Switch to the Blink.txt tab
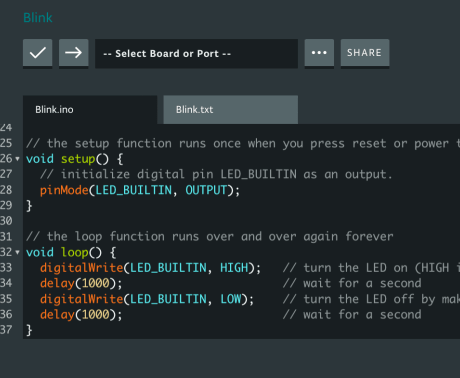460x378 pixels. point(231,110)
